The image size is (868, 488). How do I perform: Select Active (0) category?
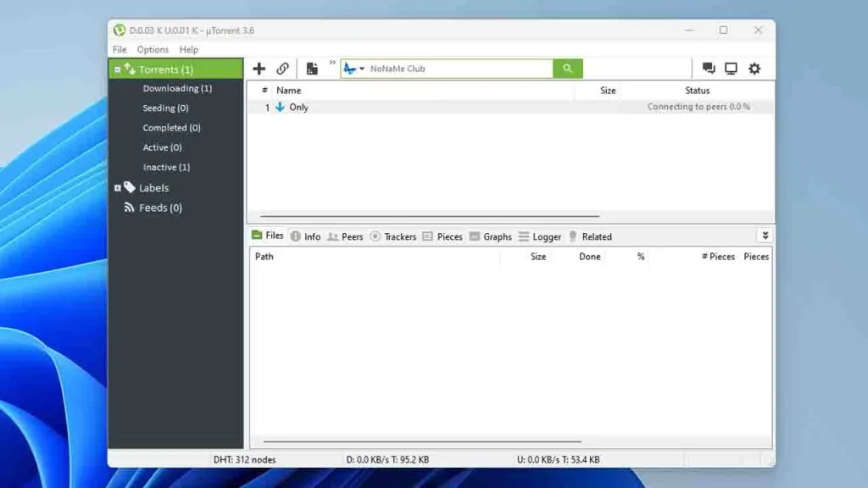coord(162,147)
